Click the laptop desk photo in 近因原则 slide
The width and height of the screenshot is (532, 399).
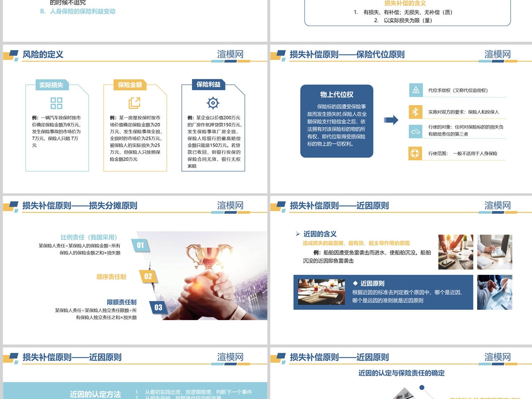pos(495,252)
